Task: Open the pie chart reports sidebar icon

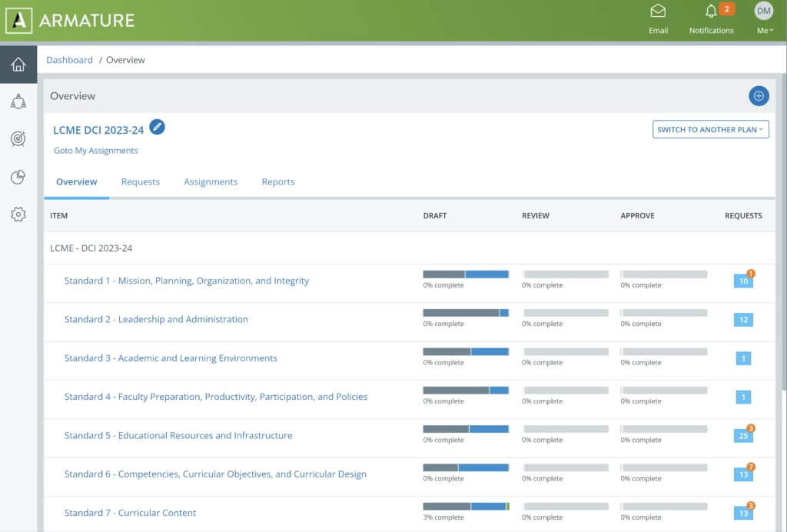Action: [18, 177]
